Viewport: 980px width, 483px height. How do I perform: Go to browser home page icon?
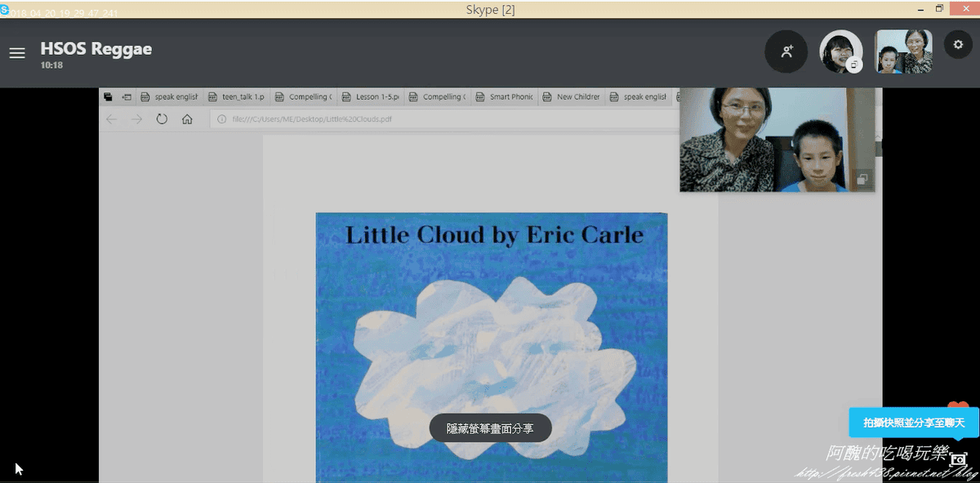tap(187, 119)
